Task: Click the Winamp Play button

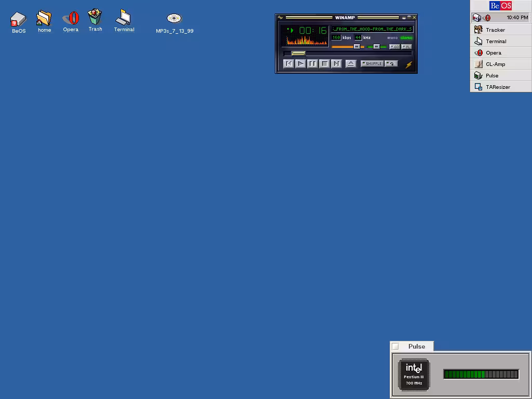Action: coord(300,64)
